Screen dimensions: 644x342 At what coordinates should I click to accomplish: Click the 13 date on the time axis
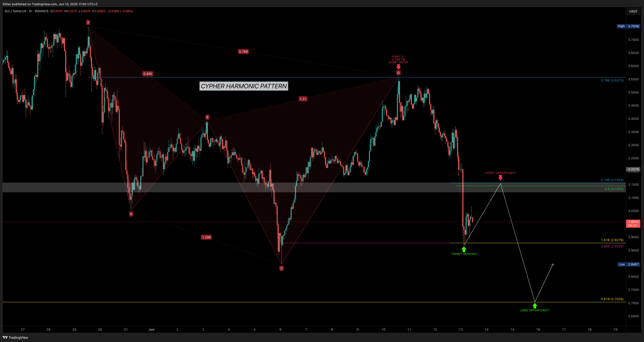click(x=461, y=330)
